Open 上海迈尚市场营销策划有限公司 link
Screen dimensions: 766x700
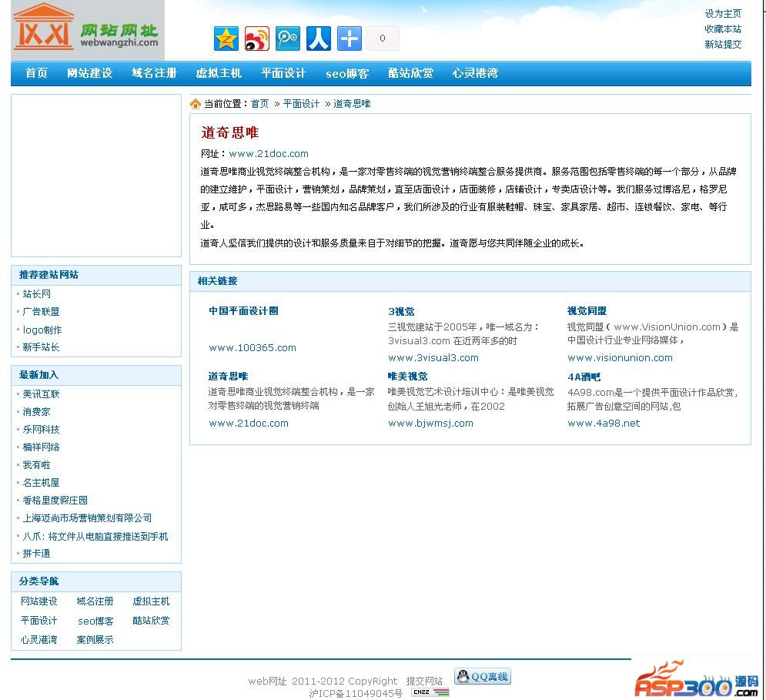point(87,517)
